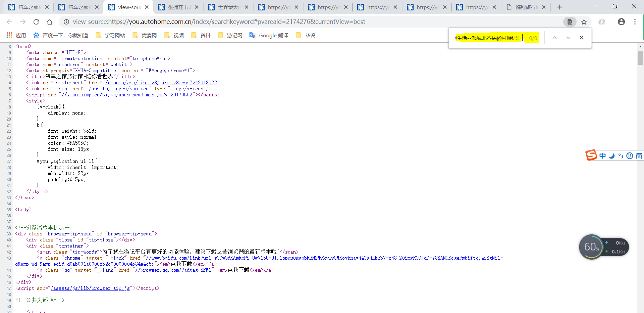644x313 pixels.
Task: Click the vertical scrollbar thumb
Action: pyautogui.click(x=640, y=58)
